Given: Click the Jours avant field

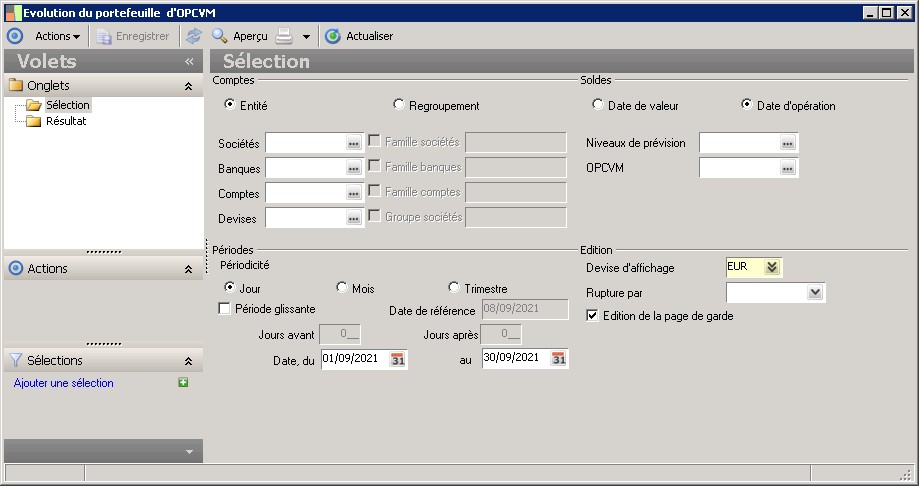Looking at the screenshot, I should (x=340, y=335).
